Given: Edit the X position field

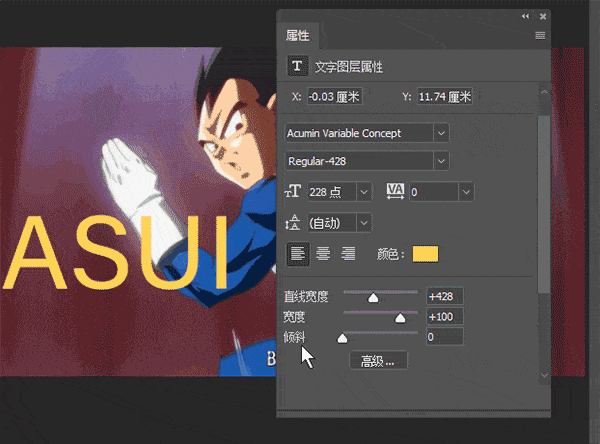Looking at the screenshot, I should [334, 96].
